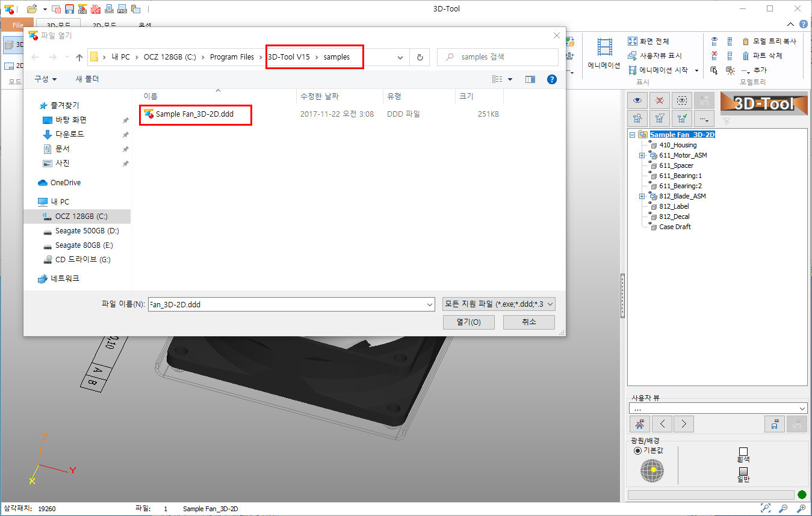Click the 열기(O) button

(468, 322)
